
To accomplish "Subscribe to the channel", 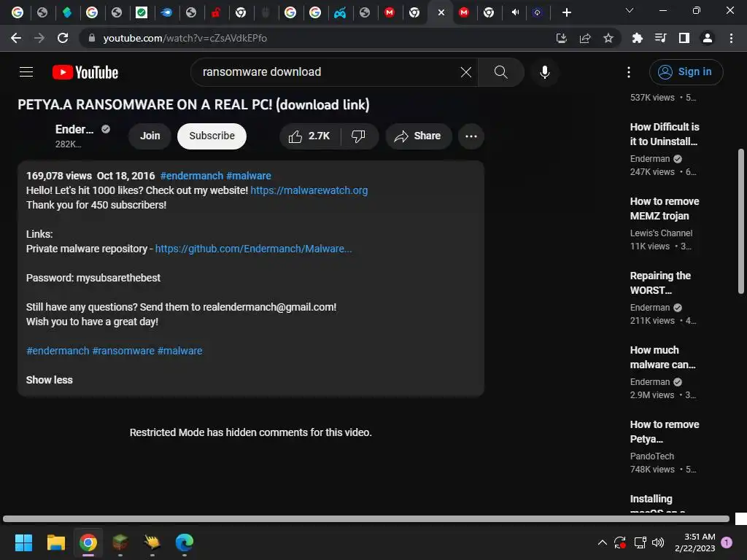I will click(x=212, y=136).
